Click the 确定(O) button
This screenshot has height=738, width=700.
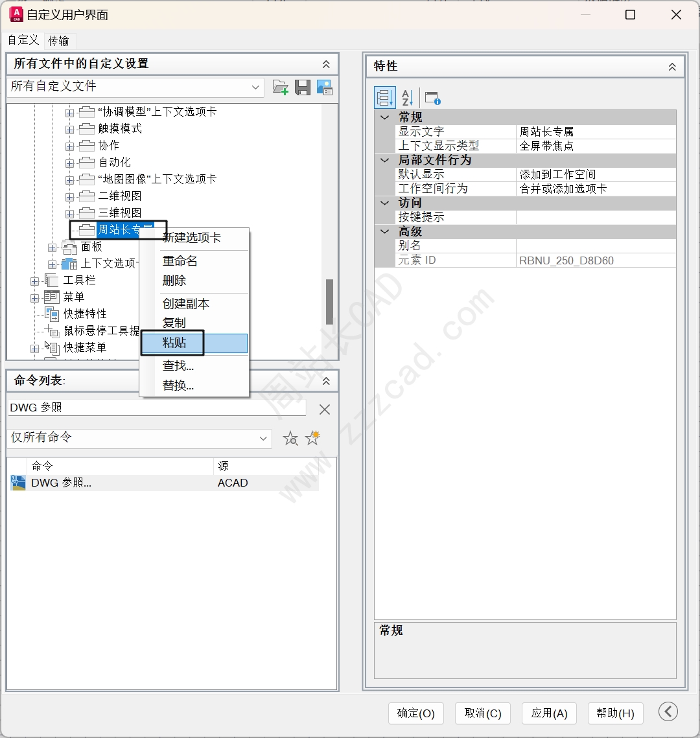[x=416, y=713]
